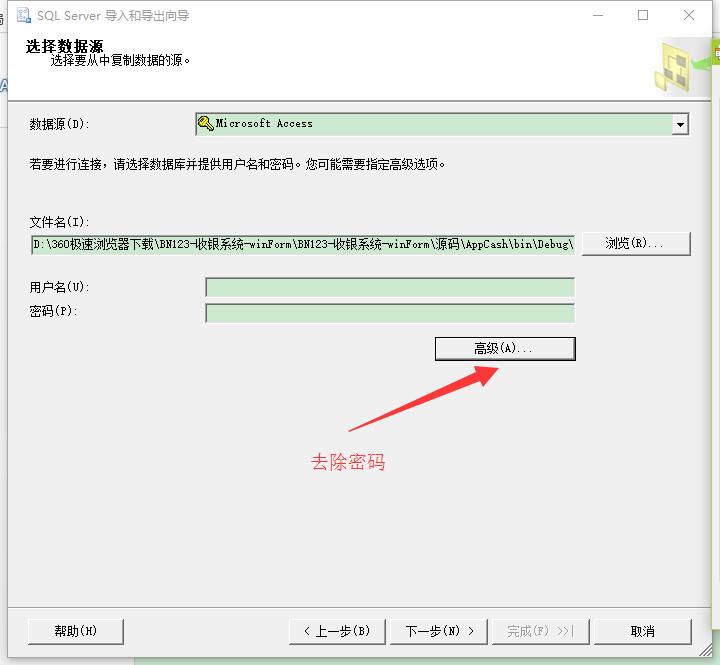Viewport: 720px width, 665px height.
Task: Click the 文件名(I) label
Action: pyautogui.click(x=59, y=222)
